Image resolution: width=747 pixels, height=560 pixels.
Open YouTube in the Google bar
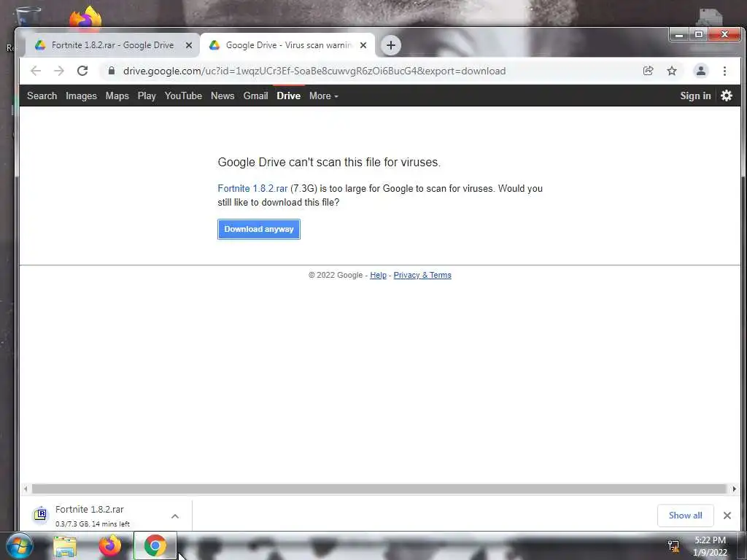[x=183, y=96]
